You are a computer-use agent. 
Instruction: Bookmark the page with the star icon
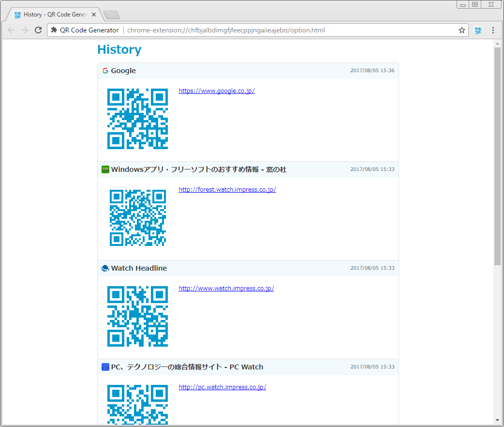tap(462, 30)
